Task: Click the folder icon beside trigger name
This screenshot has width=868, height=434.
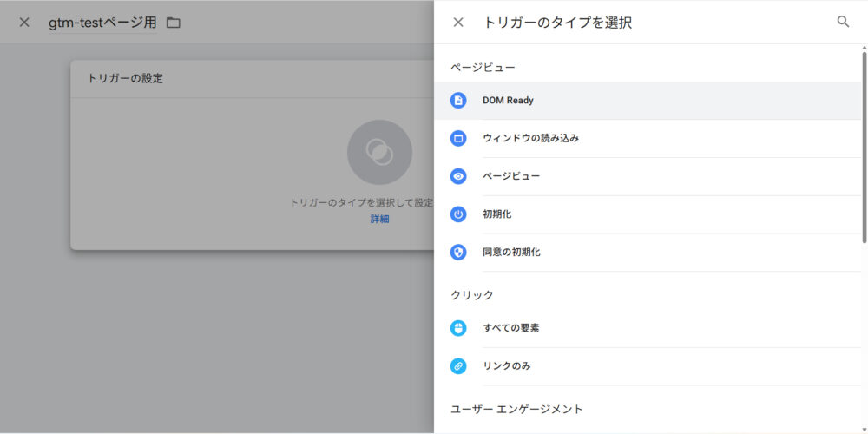Action: (174, 23)
